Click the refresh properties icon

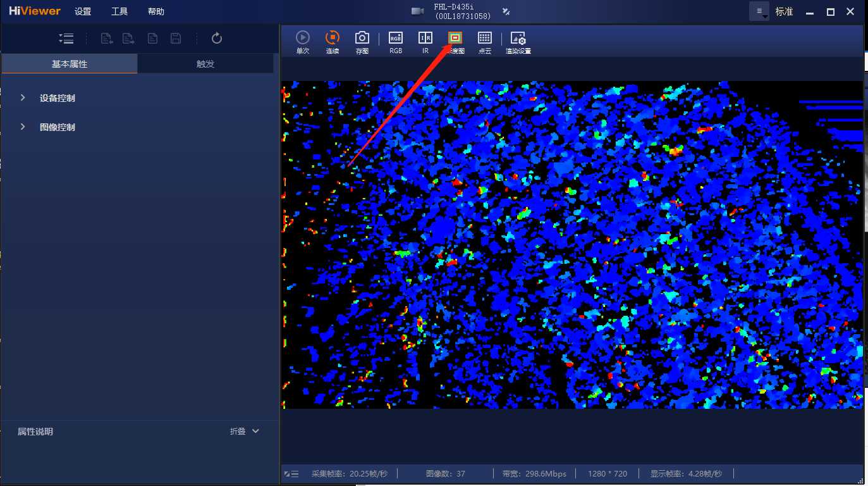tap(217, 39)
